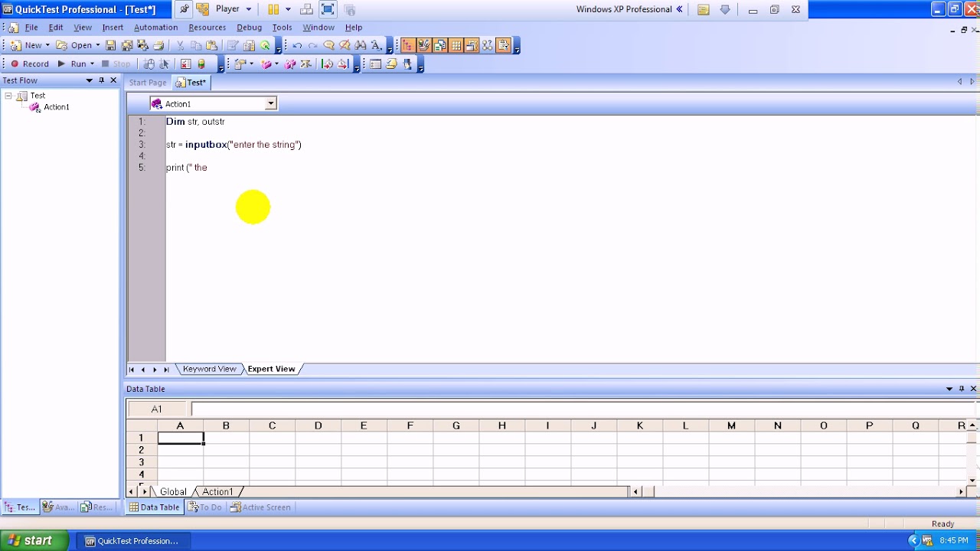Click the Action1 icon in Test Flow tree
This screenshot has height=551, width=980.
pyautogui.click(x=34, y=107)
